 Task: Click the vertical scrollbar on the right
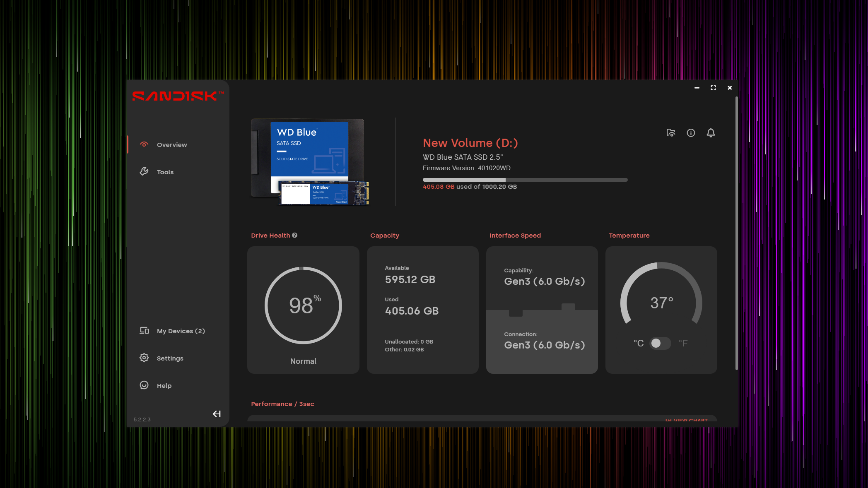pos(736,233)
